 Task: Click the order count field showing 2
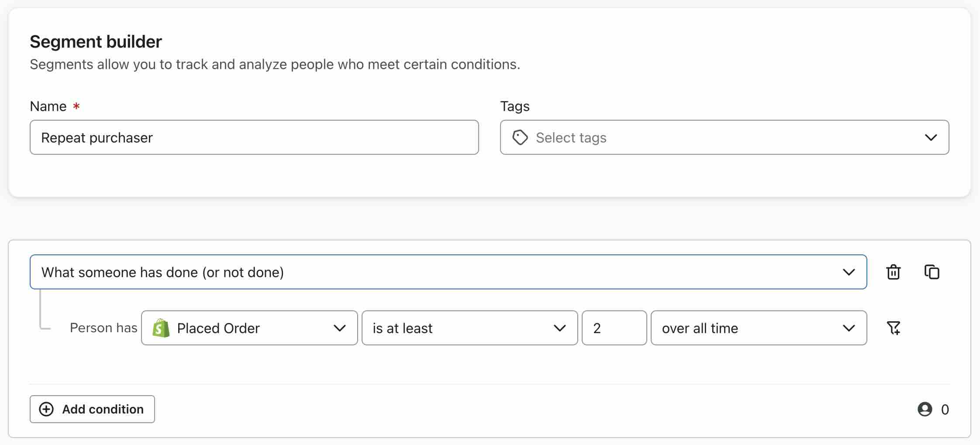(x=614, y=328)
